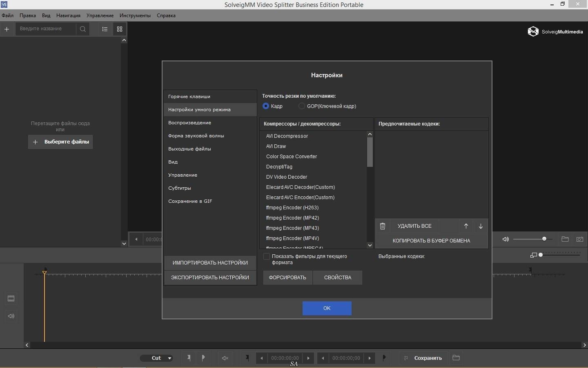Click the mute audio icon in bottom toolbar
The height and width of the screenshot is (368, 588).
tap(225, 358)
